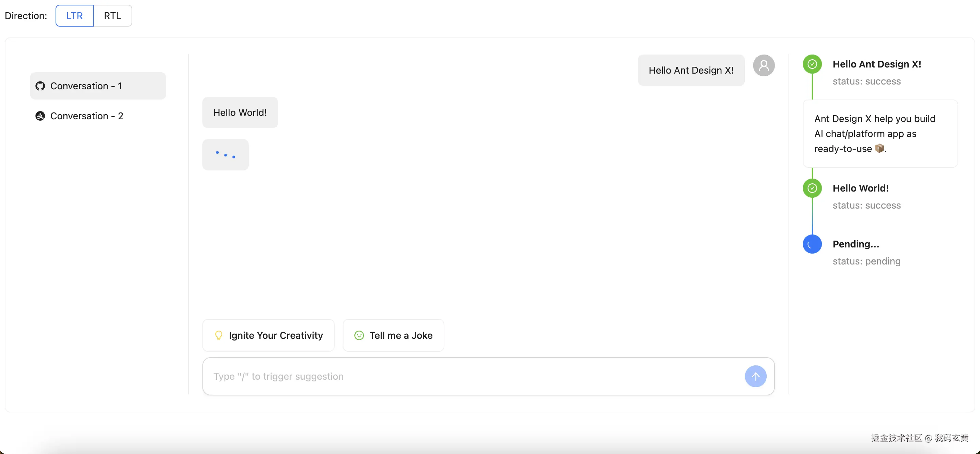Click the Hello World! chat bubble
The width and height of the screenshot is (980, 454).
point(240,112)
